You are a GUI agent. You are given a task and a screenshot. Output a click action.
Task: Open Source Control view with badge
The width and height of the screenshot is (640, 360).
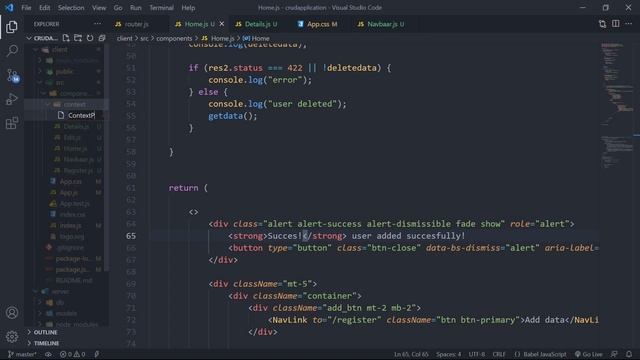(13, 76)
